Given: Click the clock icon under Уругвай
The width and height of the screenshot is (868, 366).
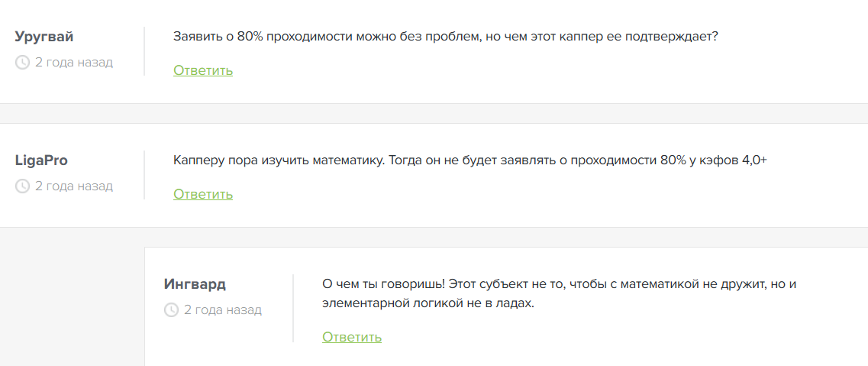Looking at the screenshot, I should click(22, 62).
